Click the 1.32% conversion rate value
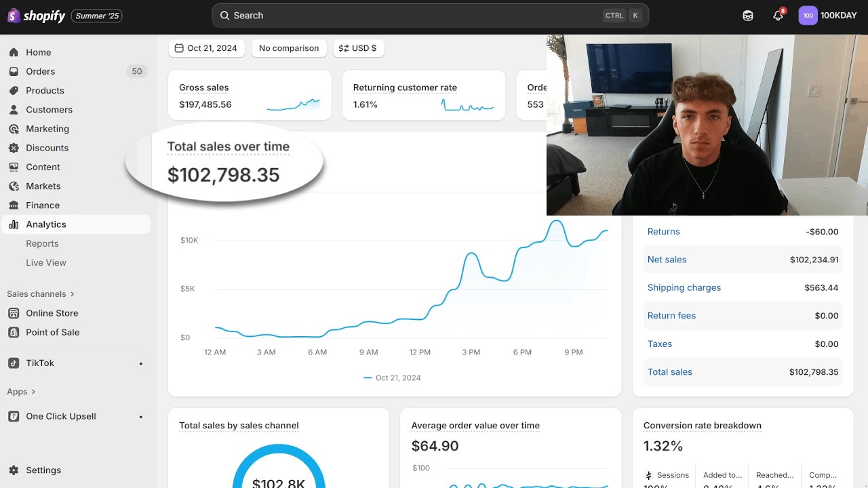The width and height of the screenshot is (868, 488). point(663,446)
